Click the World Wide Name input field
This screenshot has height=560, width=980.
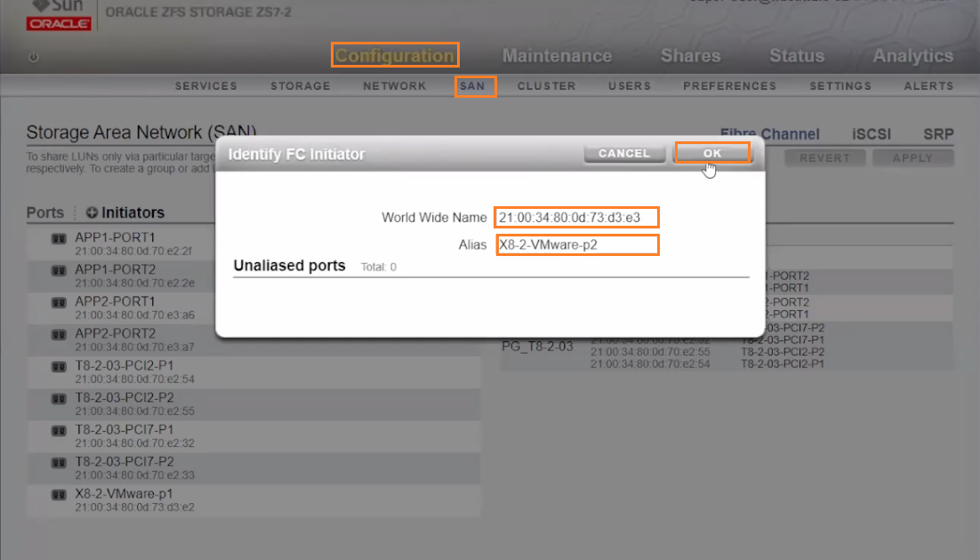tap(576, 218)
